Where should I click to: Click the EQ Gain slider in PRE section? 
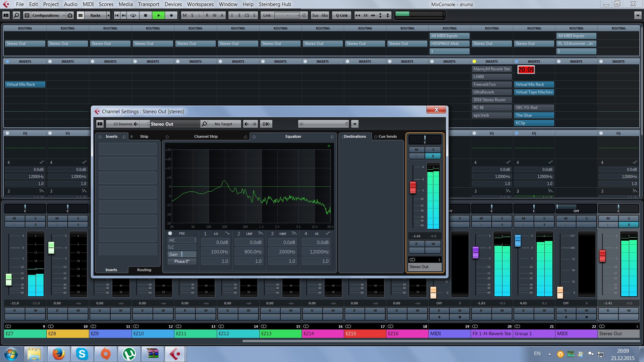click(x=181, y=254)
